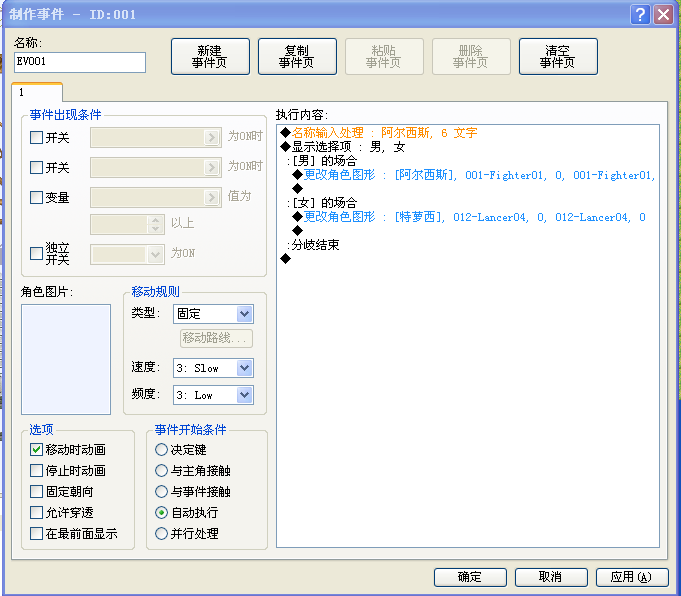The width and height of the screenshot is (681, 596).
Task: Click the 清空事件页 button
Action: pyautogui.click(x=558, y=56)
